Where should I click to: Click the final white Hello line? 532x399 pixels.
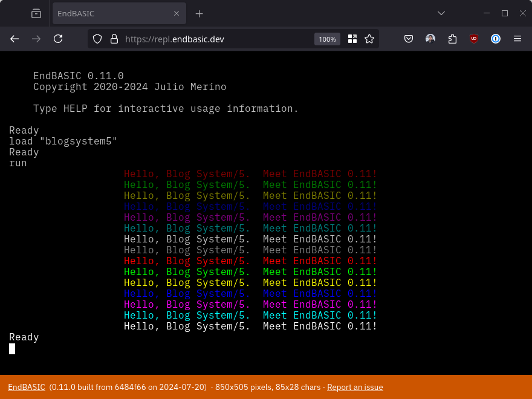(250, 326)
